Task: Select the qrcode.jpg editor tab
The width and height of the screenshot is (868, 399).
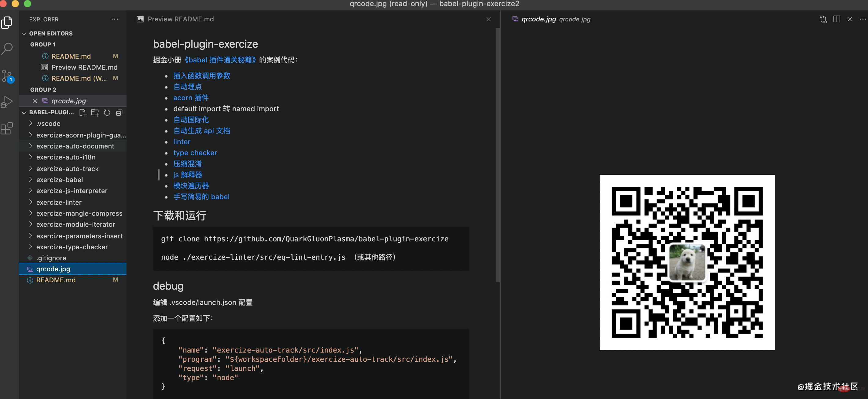Action: 539,19
